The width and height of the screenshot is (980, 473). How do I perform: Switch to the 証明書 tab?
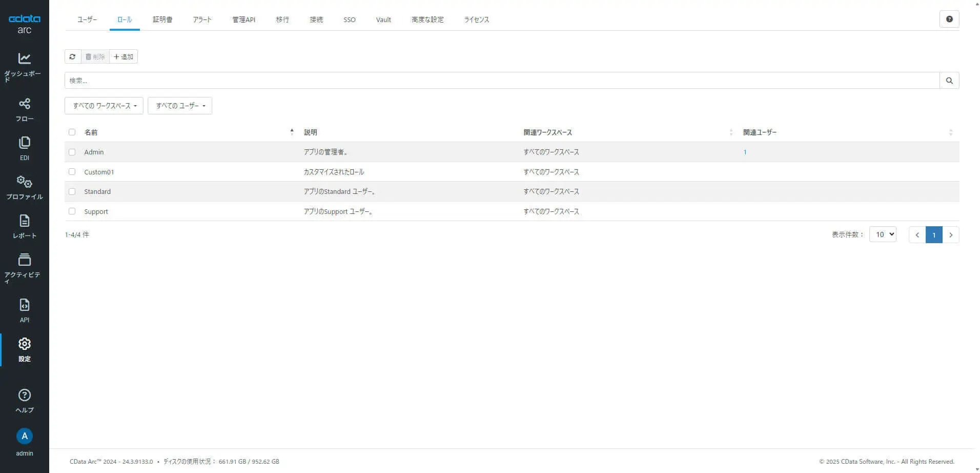pos(162,19)
